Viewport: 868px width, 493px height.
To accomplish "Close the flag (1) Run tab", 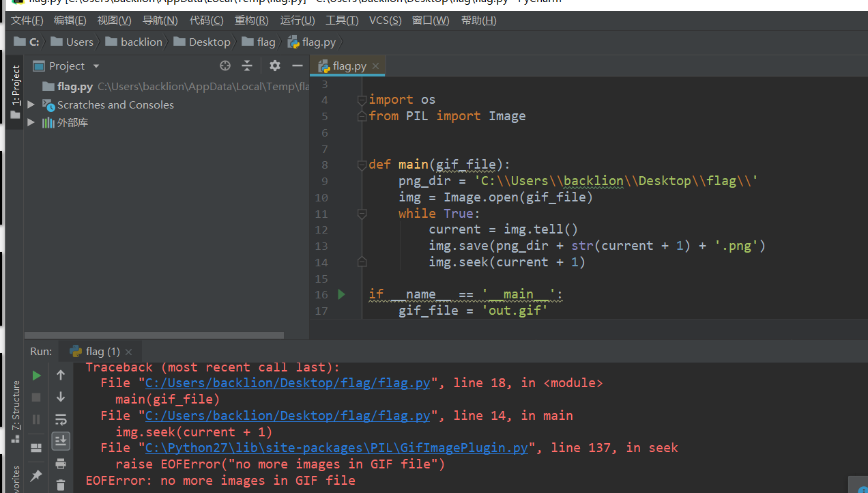I will point(130,352).
